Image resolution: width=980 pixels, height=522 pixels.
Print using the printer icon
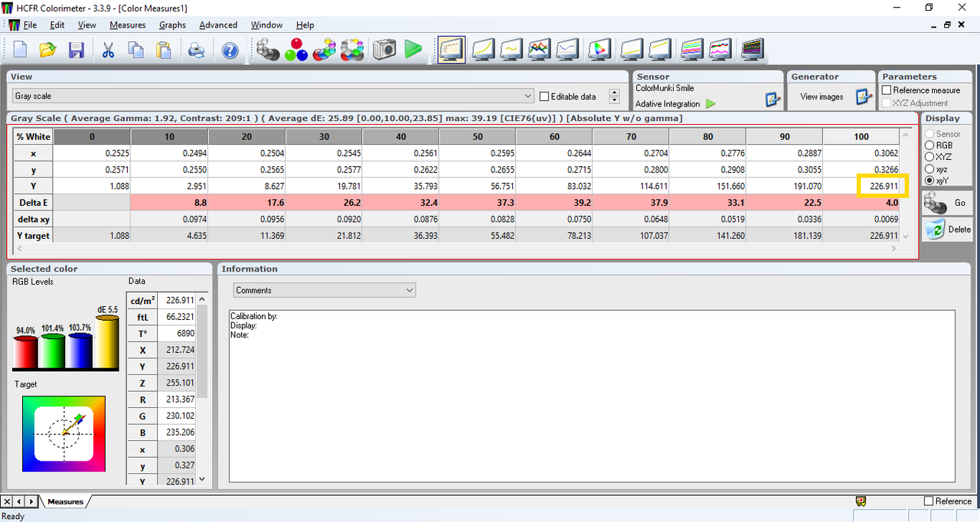click(196, 51)
